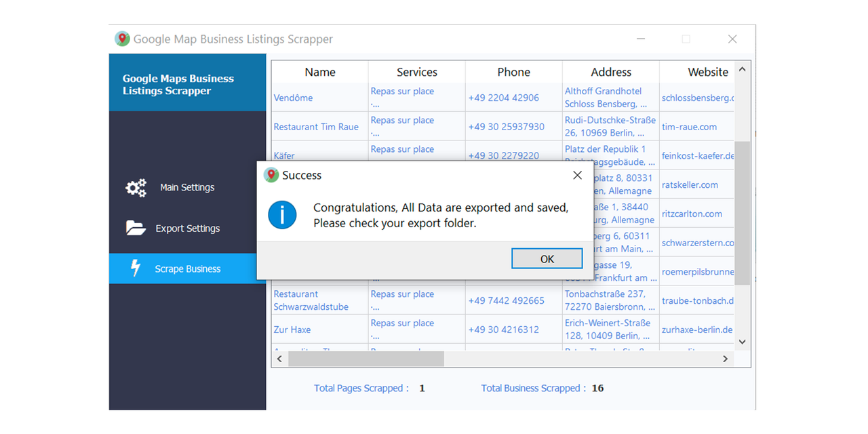The height and width of the screenshot is (434, 868).
Task: Click the blue info icon in dialog
Action: (282, 214)
